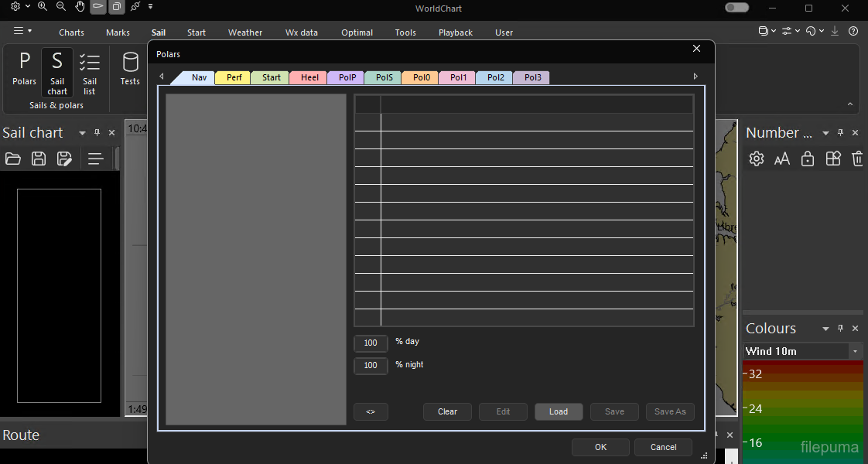Click the lock icon in Number panel
Screen dimensions: 868x464
click(808, 159)
